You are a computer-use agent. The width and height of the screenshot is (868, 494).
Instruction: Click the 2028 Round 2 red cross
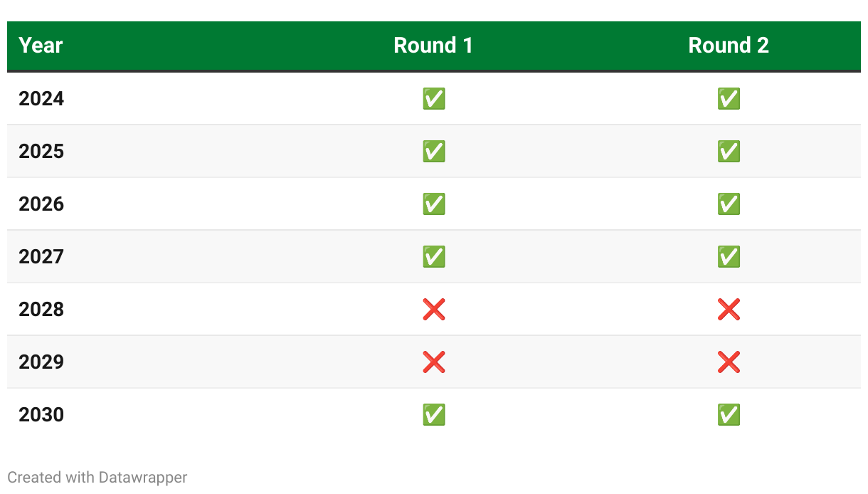(729, 310)
